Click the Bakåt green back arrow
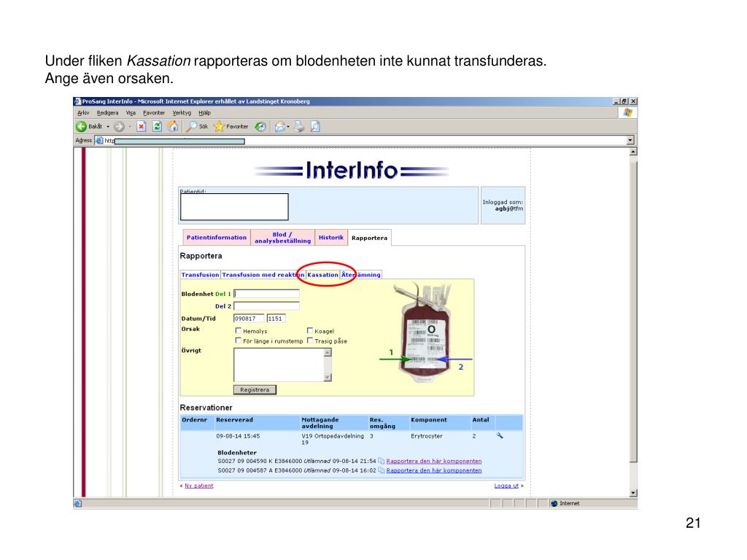Screen dimensions: 747x560 [82, 126]
